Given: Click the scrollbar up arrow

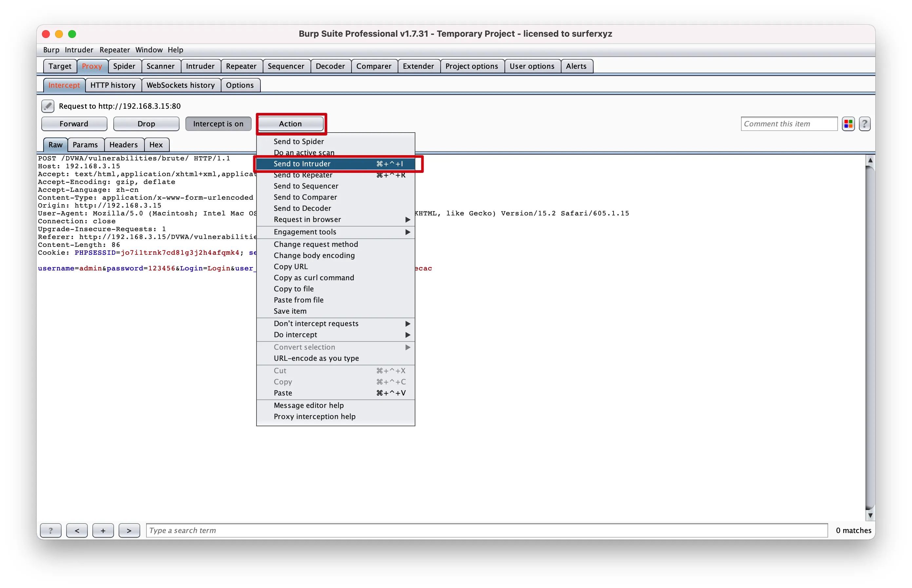Looking at the screenshot, I should pos(870,160).
